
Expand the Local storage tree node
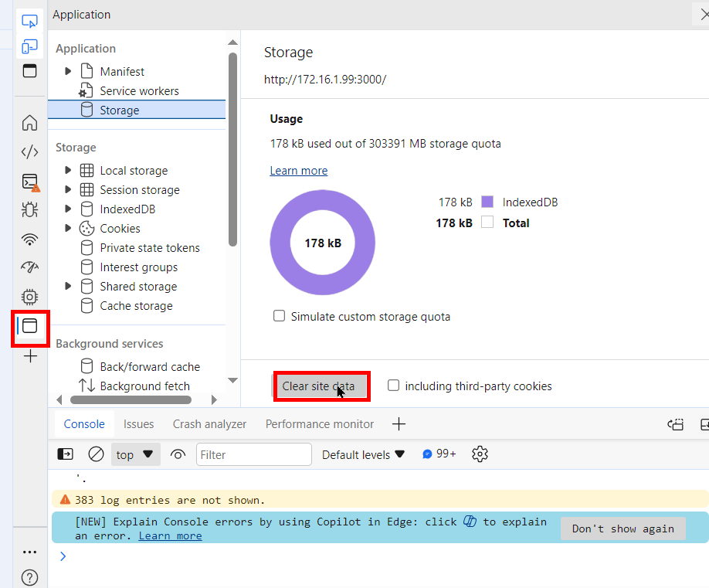[68, 170]
